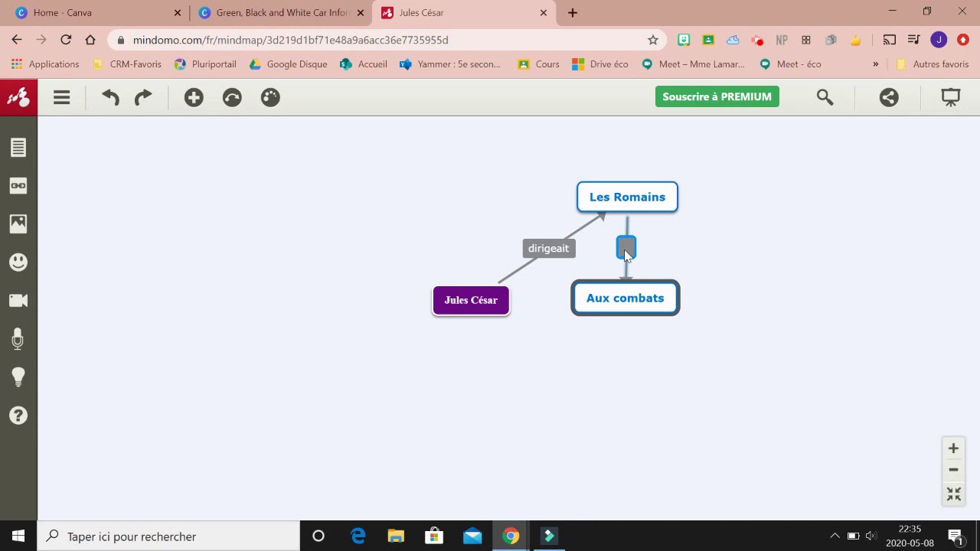This screenshot has width=980, height=551.
Task: Open the help question mark icon
Action: (18, 416)
